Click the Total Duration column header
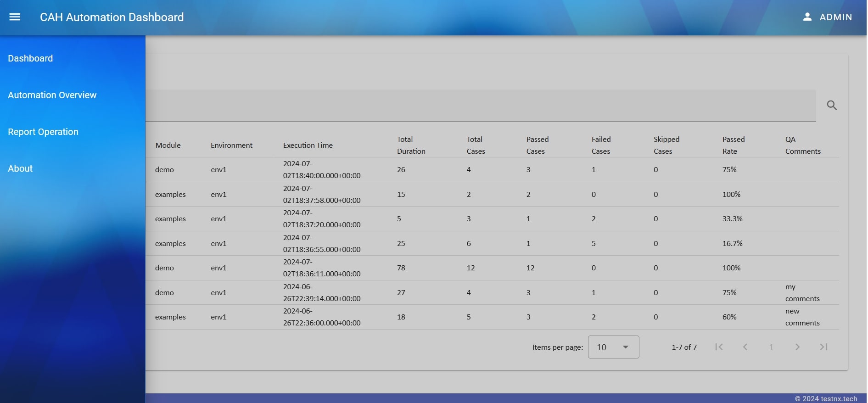The image size is (868, 403). (x=411, y=145)
